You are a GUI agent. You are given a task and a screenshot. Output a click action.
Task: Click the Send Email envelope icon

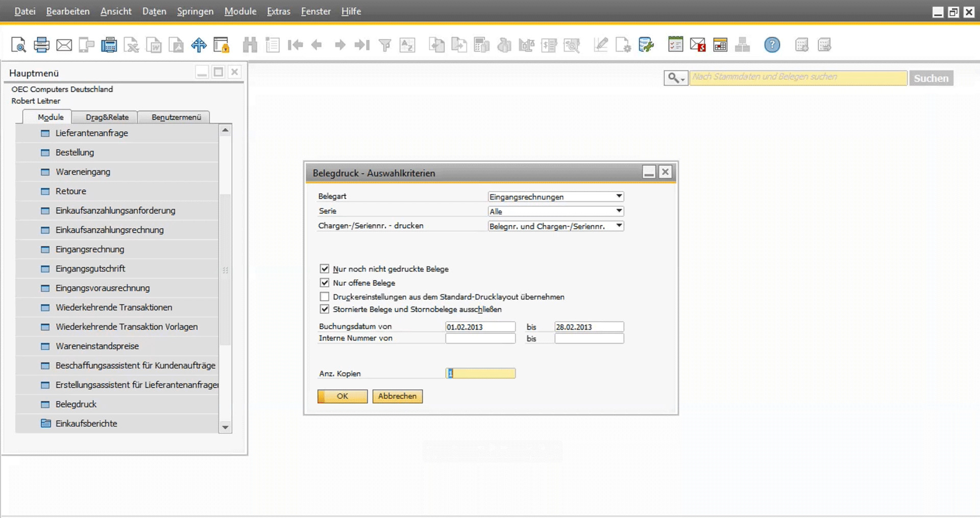(x=64, y=45)
